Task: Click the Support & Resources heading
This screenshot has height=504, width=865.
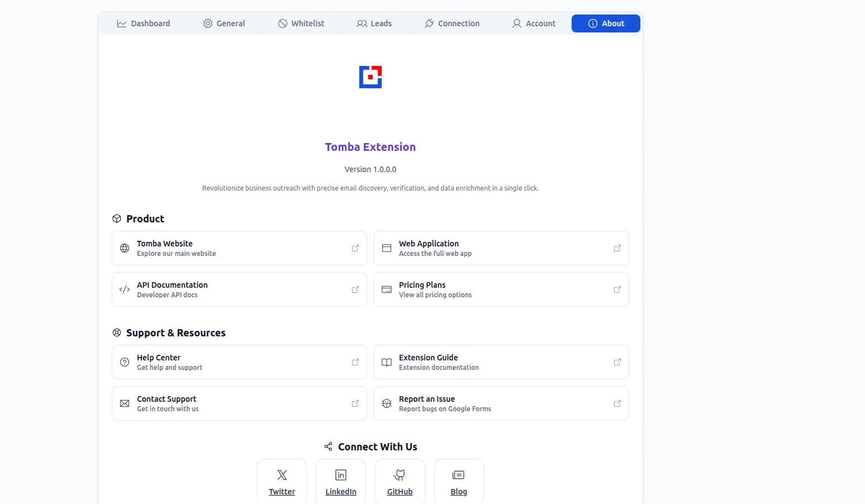Action: [176, 332]
